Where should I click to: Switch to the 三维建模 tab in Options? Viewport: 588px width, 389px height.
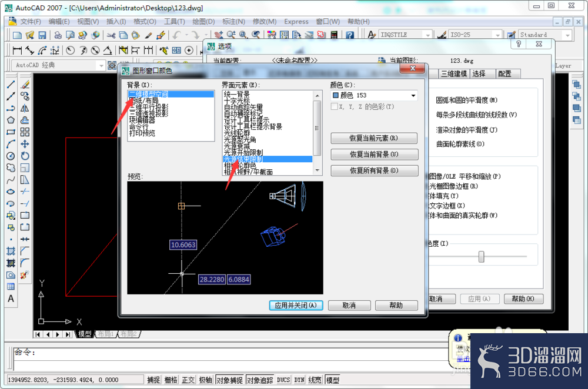454,74
